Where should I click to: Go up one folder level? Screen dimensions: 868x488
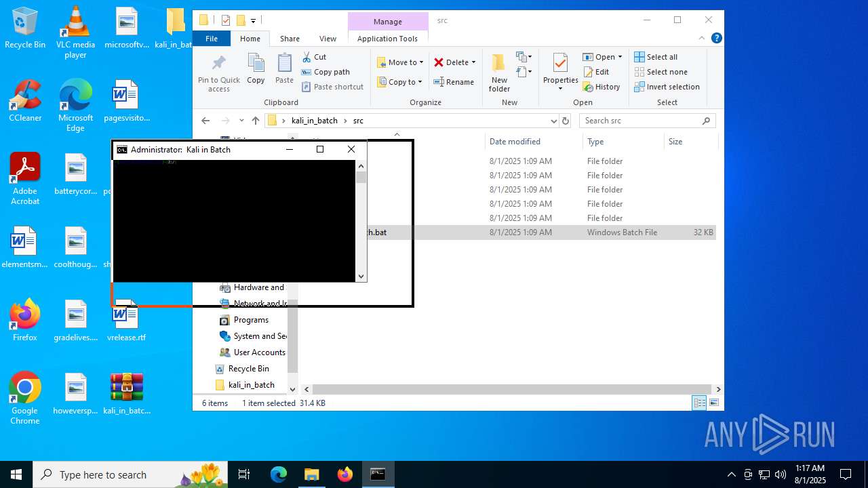[x=256, y=121]
